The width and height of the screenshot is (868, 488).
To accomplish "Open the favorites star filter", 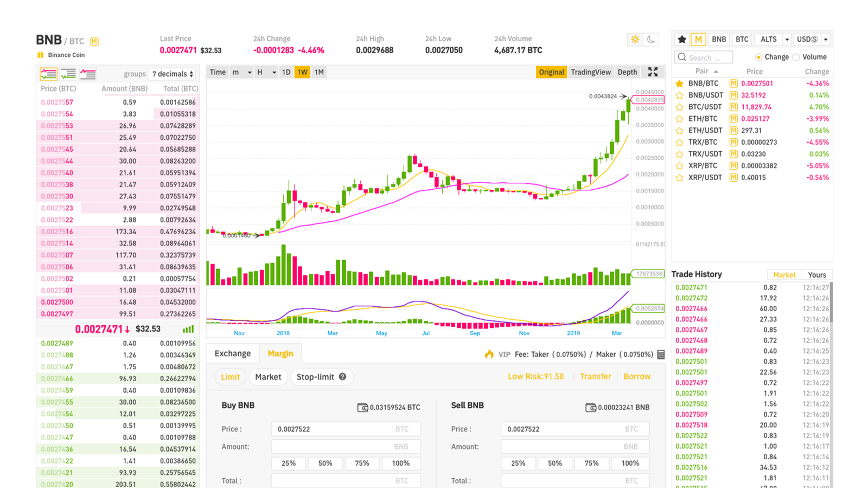I will click(x=682, y=39).
